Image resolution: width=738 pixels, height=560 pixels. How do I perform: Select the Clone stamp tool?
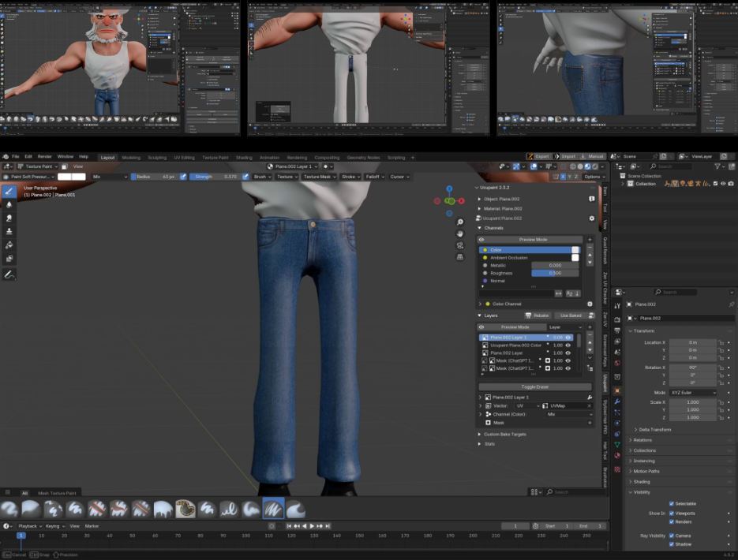[x=9, y=231]
